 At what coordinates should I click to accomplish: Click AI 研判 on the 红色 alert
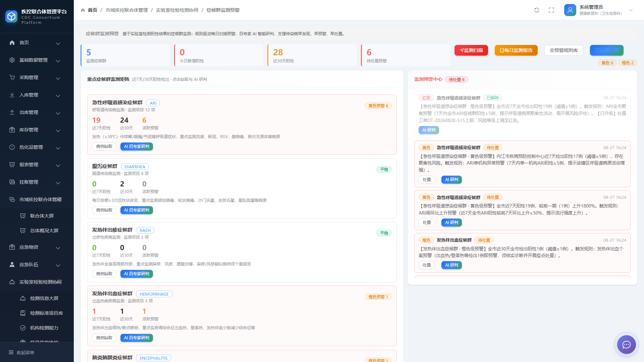(x=429, y=130)
